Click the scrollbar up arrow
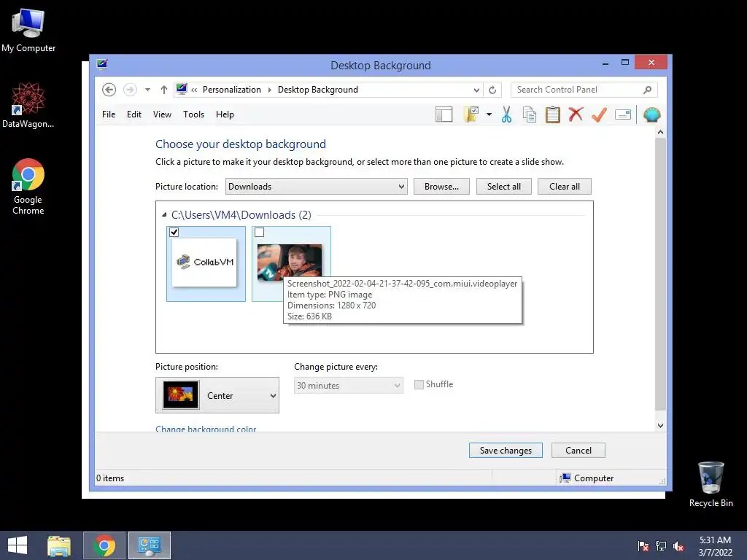The height and width of the screenshot is (560, 747). click(660, 132)
